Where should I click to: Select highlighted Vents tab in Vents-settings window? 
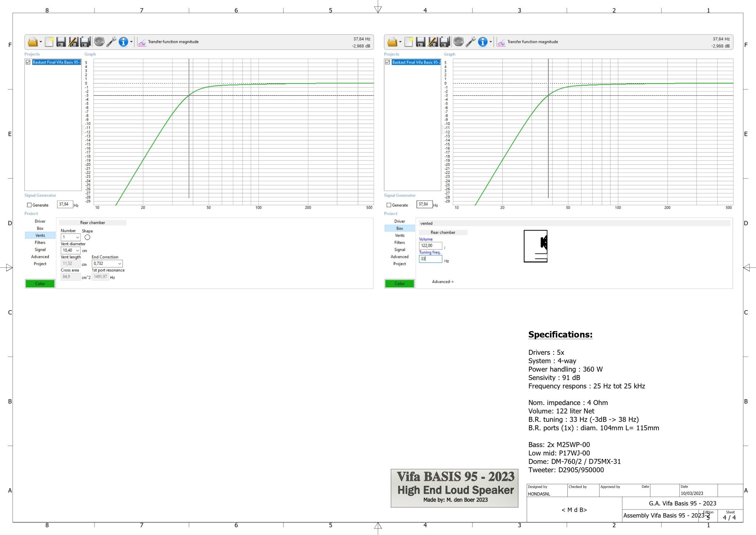tap(40, 235)
